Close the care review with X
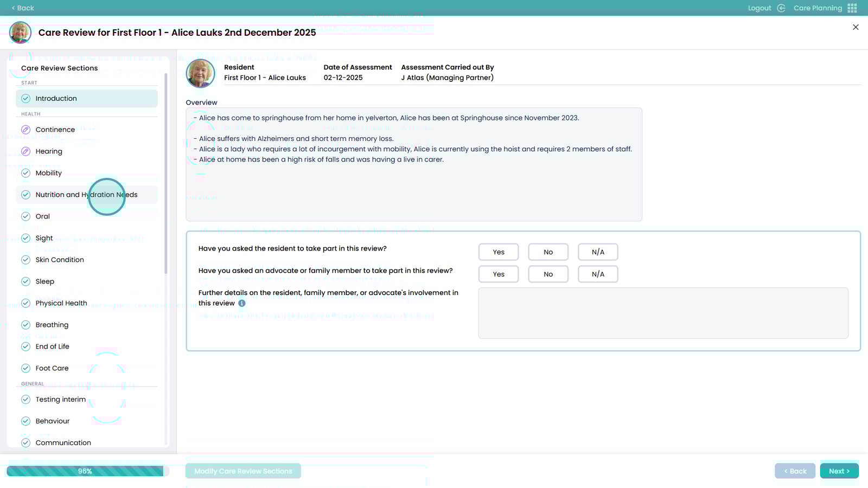This screenshot has height=488, width=868. pyautogui.click(x=856, y=27)
